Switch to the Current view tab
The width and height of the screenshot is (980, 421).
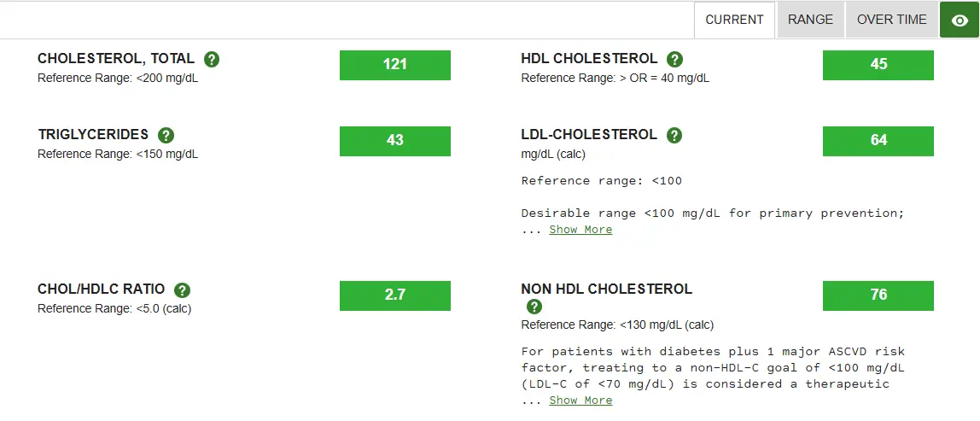click(x=734, y=20)
